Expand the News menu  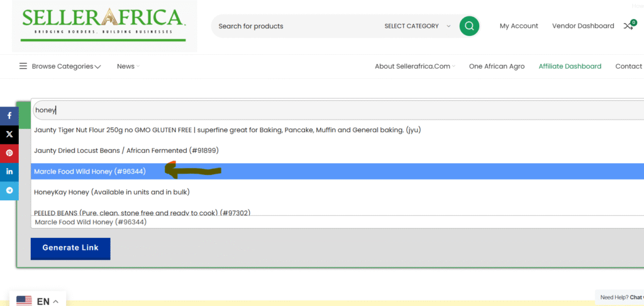pos(128,66)
